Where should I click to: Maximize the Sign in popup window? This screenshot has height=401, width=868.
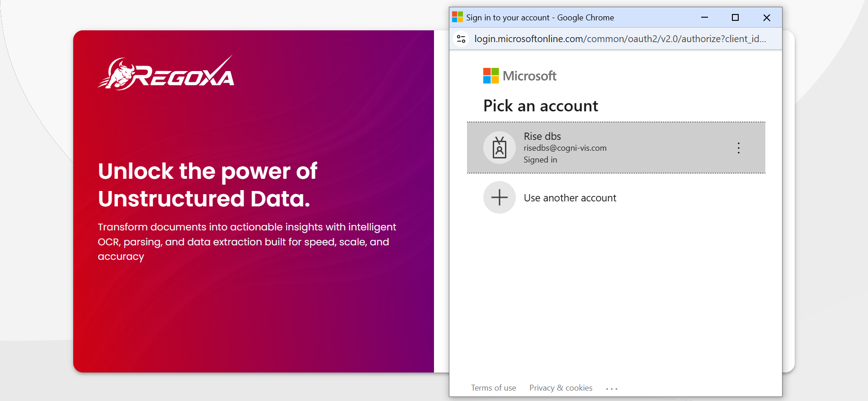(735, 18)
